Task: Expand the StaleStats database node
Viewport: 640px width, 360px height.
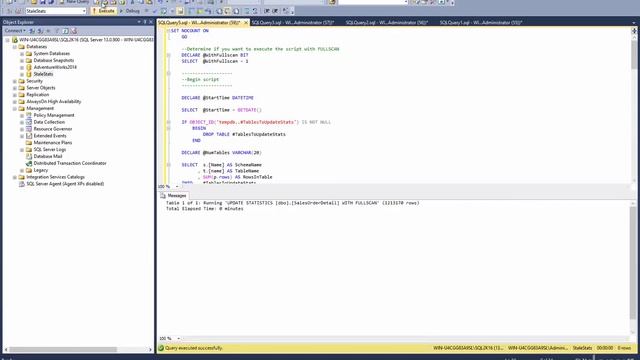Action: point(22,74)
